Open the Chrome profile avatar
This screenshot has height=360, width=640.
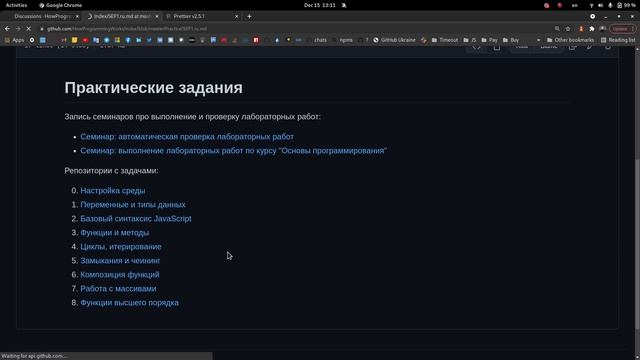(603, 29)
